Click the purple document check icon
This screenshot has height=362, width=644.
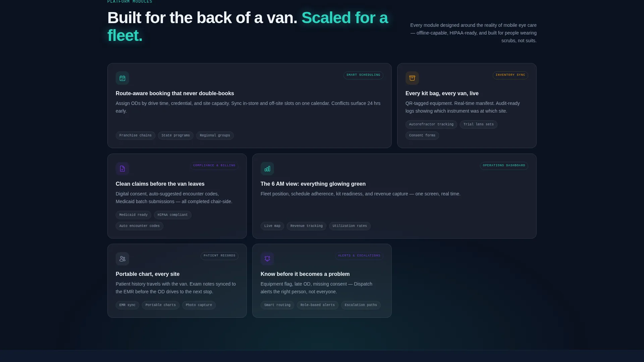(122, 169)
